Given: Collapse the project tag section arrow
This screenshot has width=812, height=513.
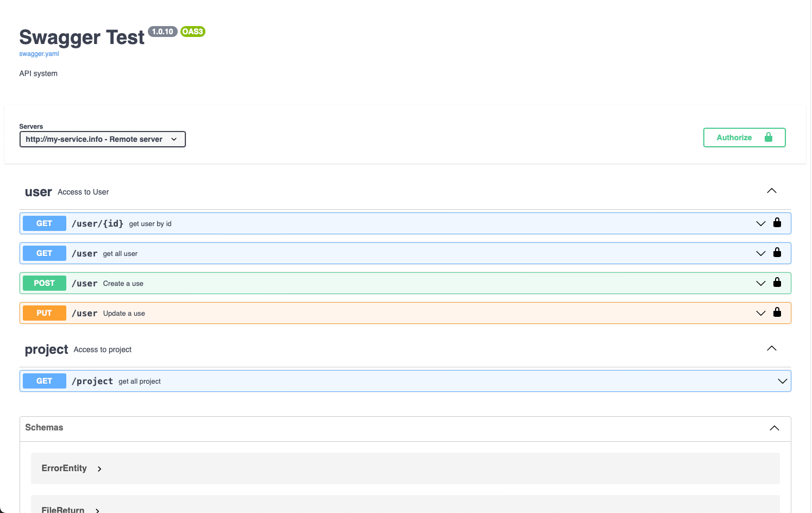Looking at the screenshot, I should pyautogui.click(x=772, y=348).
